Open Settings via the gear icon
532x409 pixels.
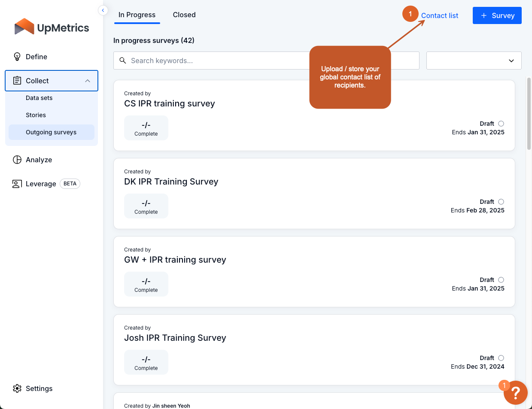[17, 388]
